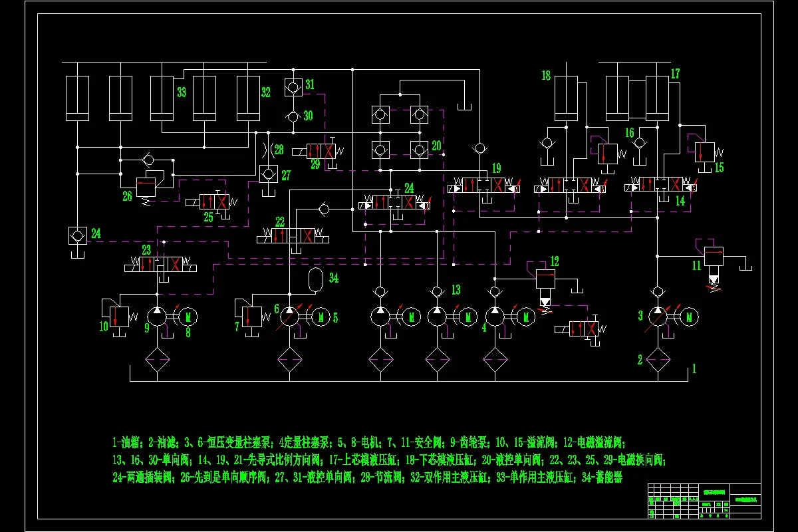Pick solenoid valve symbol labeled 25
Image resolution: width=798 pixels, height=532 pixels.
(x=211, y=201)
